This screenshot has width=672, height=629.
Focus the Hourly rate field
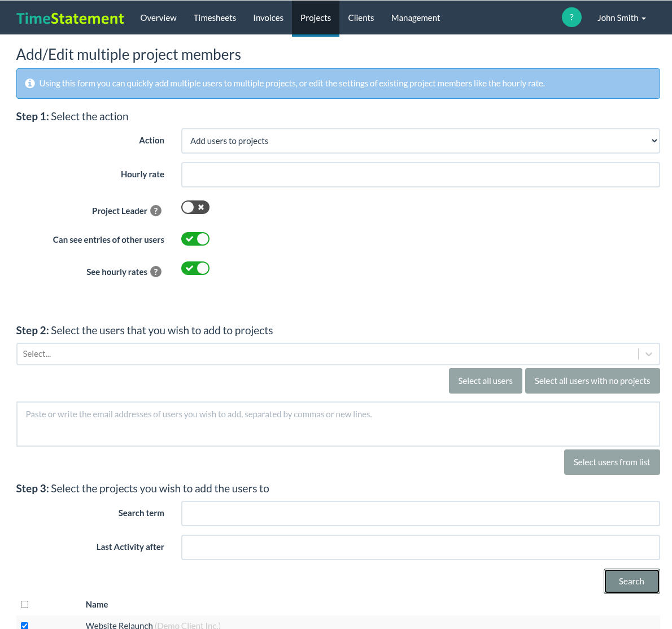[x=421, y=175]
